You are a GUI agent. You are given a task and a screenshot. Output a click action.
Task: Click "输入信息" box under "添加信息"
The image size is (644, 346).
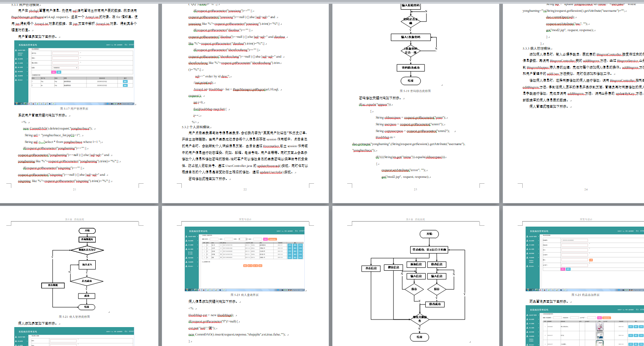pos(416,276)
